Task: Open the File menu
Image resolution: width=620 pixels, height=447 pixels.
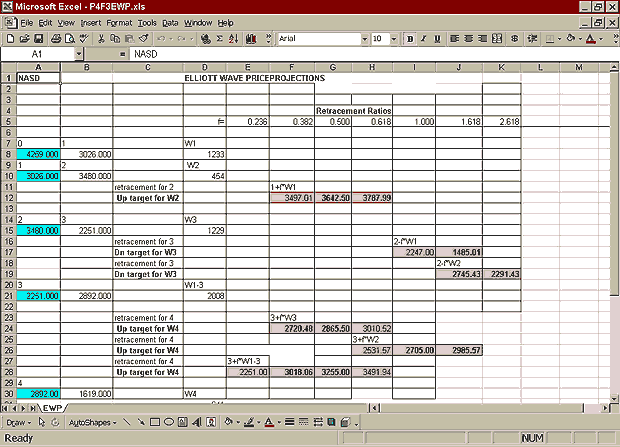Action: 27,23
